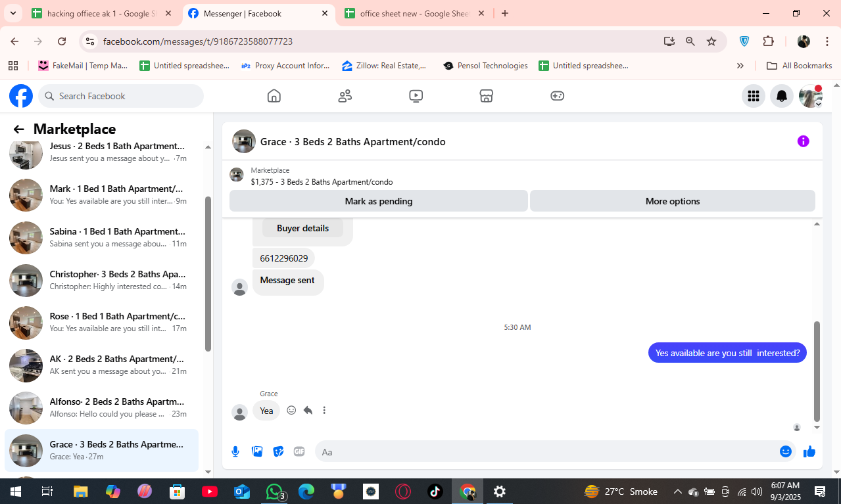Click Grace's avatar in chat header
Screen dimensions: 841x504
tap(244, 141)
